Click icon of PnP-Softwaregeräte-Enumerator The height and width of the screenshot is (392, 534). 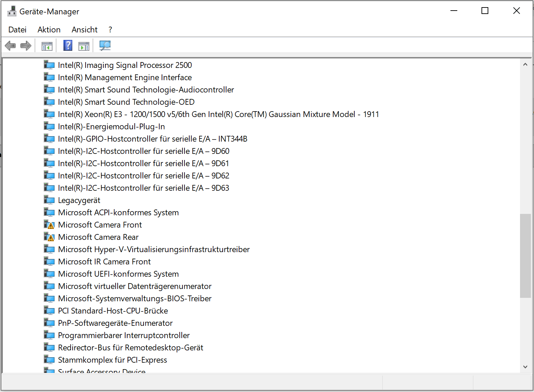(x=49, y=323)
